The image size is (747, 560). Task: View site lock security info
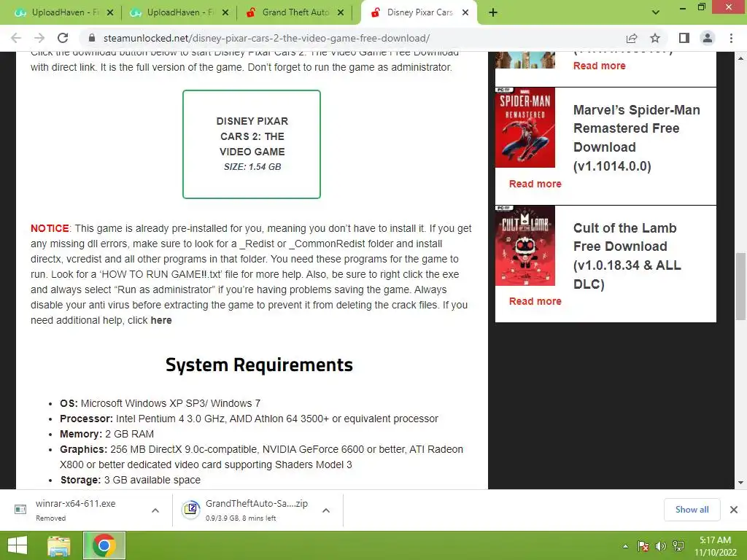92,38
